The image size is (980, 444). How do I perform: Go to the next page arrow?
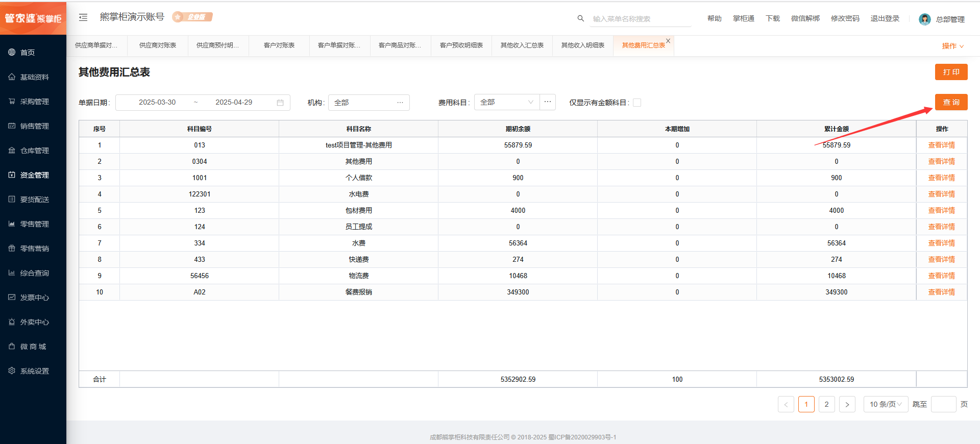tap(847, 404)
